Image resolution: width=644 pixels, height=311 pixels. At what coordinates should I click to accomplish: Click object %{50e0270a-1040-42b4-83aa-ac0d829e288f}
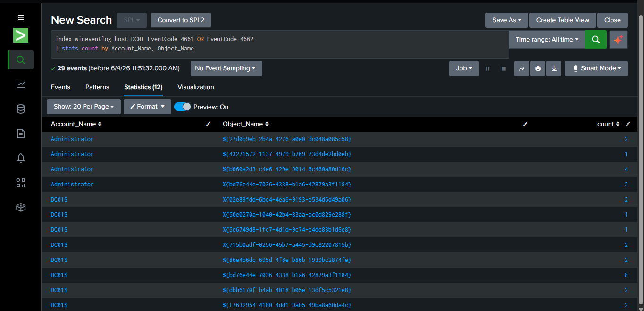(287, 215)
